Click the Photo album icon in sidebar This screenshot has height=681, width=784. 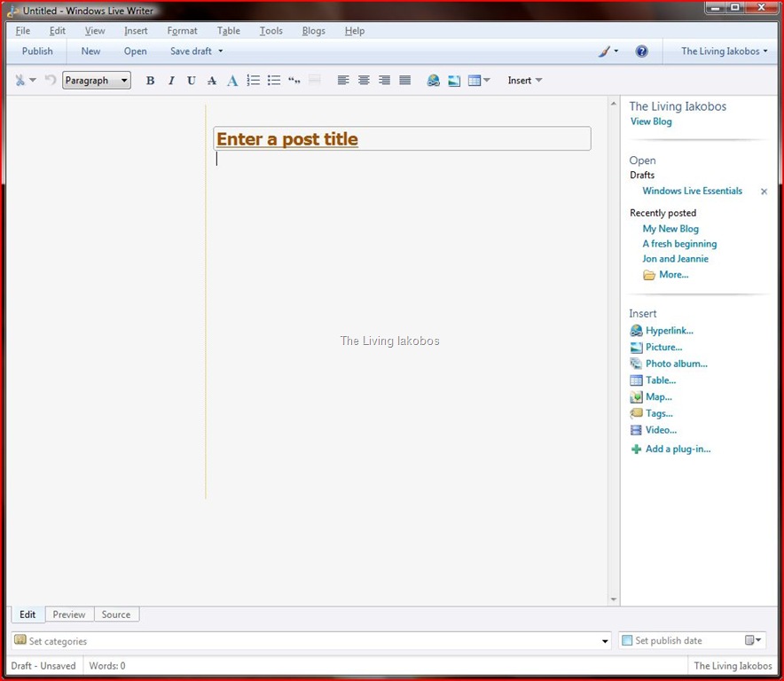pyautogui.click(x=636, y=364)
